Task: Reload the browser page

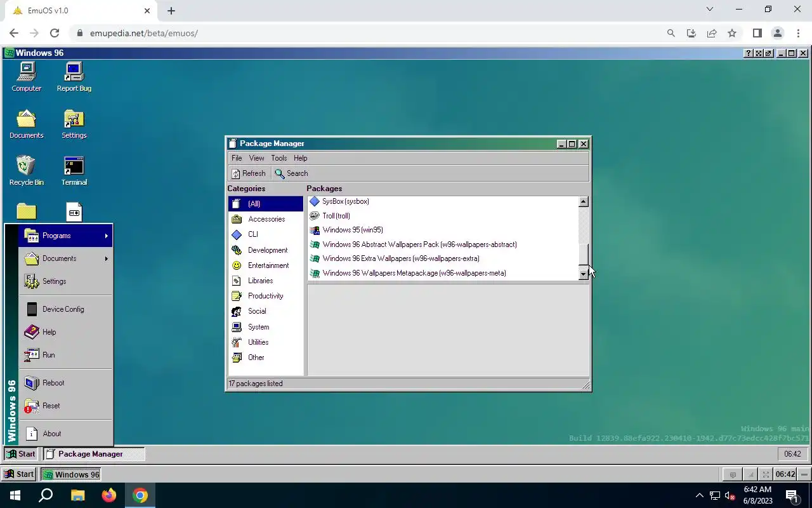Action: (x=55, y=33)
